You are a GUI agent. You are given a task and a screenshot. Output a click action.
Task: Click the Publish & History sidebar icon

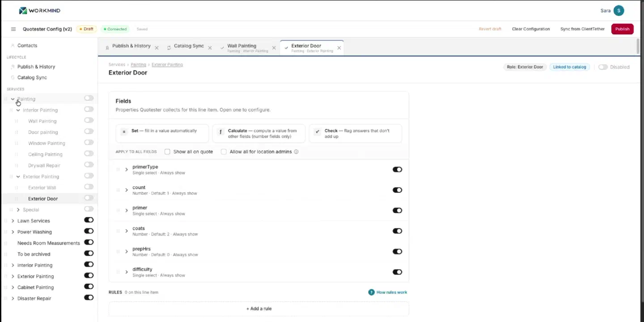tap(13, 67)
